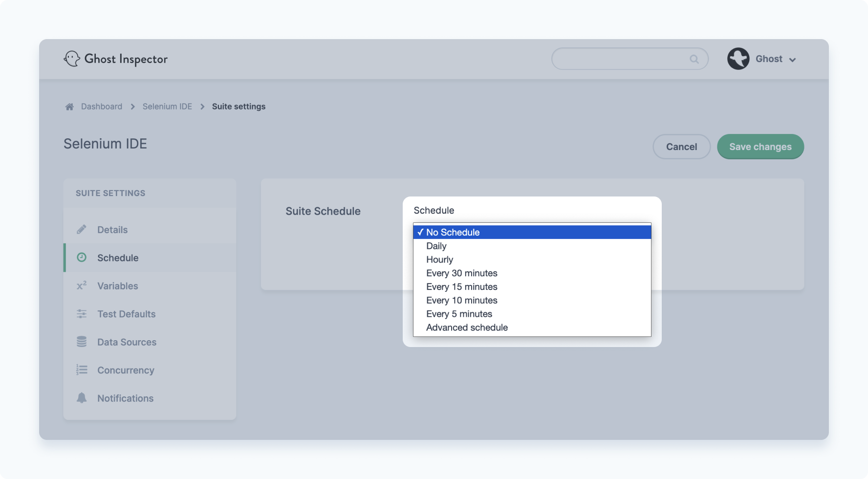868x479 pixels.
Task: Click the database icon beside Data Sources
Action: [82, 342]
